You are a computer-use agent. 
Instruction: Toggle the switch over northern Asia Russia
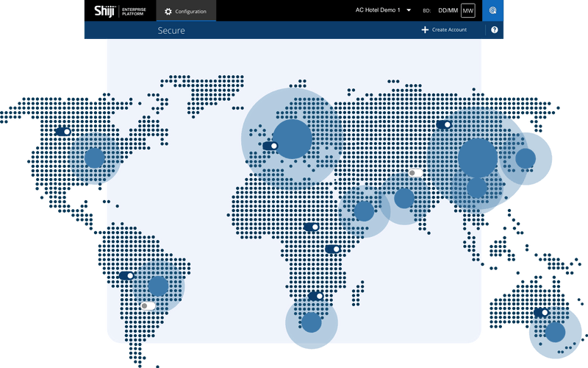tap(444, 124)
